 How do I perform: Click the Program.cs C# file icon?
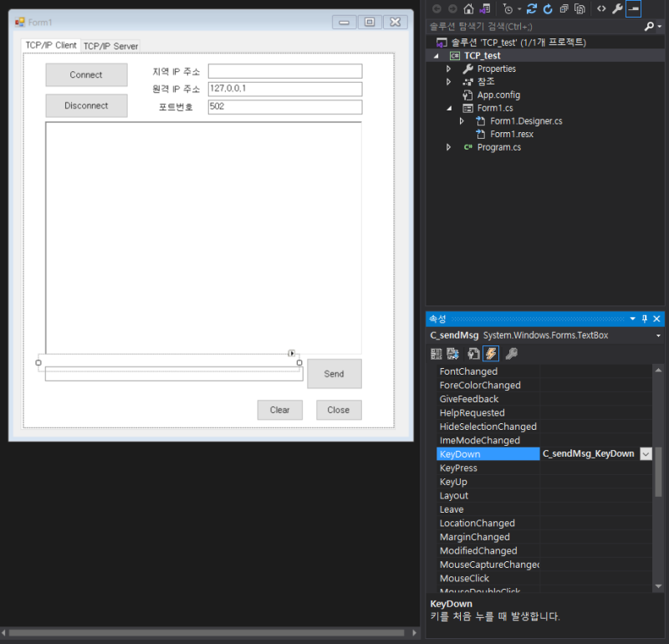pos(468,147)
